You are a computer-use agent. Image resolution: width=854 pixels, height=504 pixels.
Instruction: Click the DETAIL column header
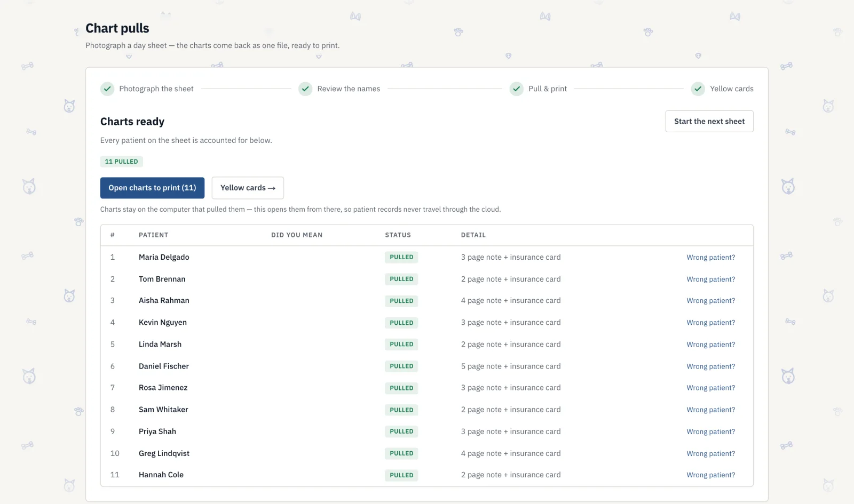click(x=473, y=235)
